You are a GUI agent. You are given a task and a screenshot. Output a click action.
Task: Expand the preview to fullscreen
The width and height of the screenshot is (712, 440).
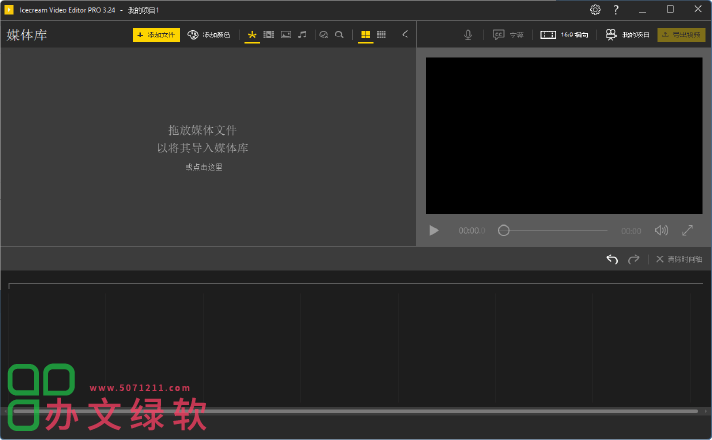pos(687,231)
